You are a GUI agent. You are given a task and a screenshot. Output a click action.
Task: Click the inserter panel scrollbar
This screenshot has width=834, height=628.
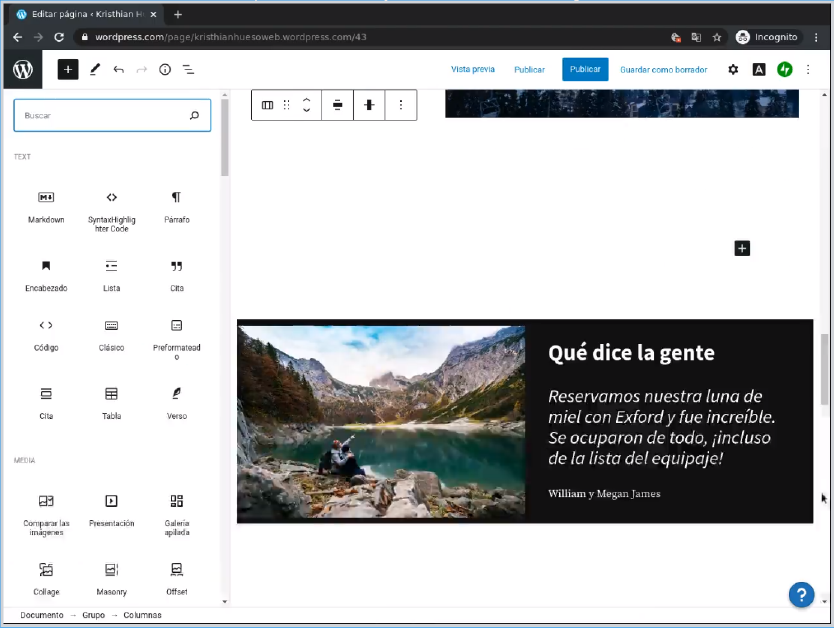224,137
